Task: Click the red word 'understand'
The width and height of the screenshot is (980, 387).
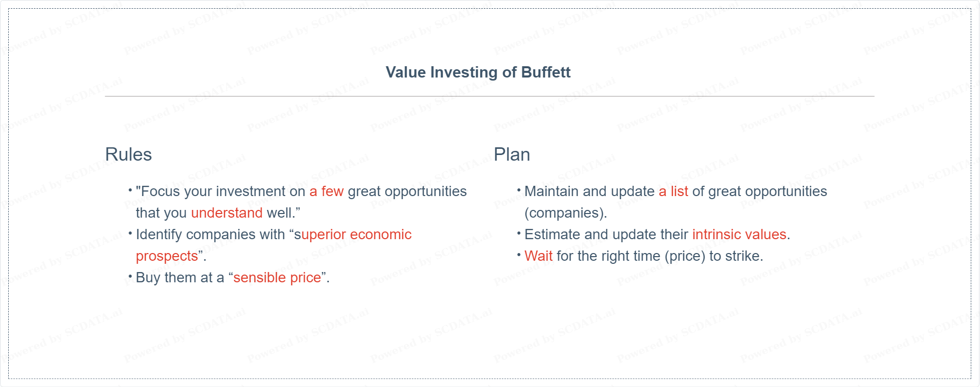Action: (227, 213)
